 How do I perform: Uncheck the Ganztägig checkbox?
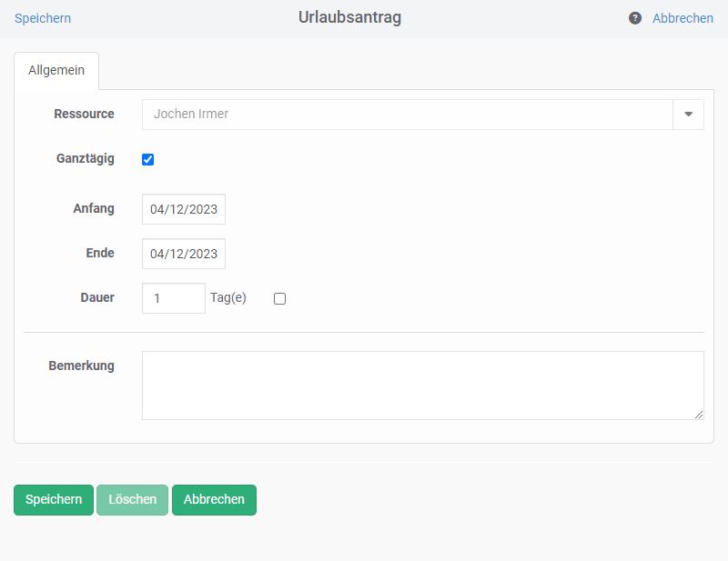[148, 160]
